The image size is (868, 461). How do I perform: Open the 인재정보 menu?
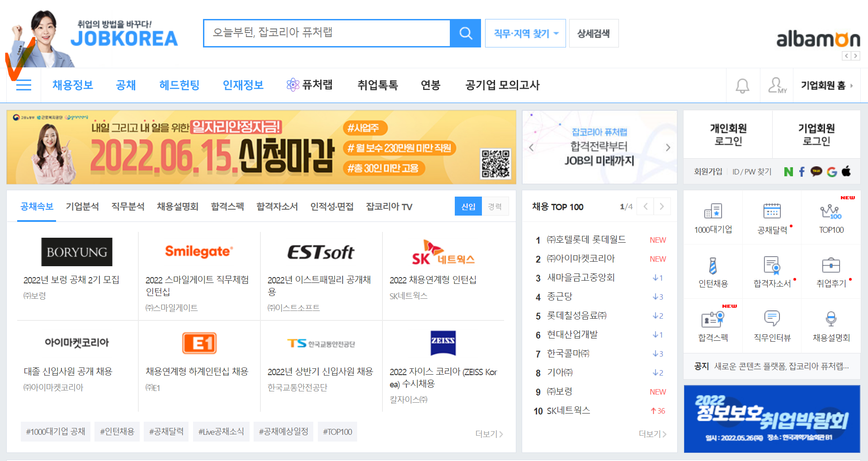click(x=243, y=85)
